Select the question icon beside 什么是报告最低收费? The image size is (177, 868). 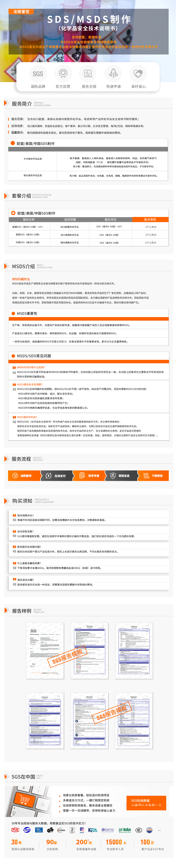pos(14,563)
